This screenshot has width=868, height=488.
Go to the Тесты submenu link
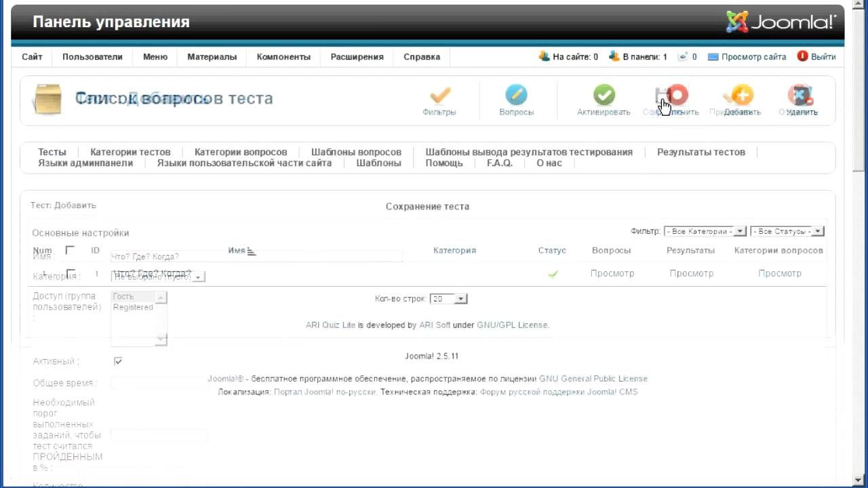pos(52,152)
